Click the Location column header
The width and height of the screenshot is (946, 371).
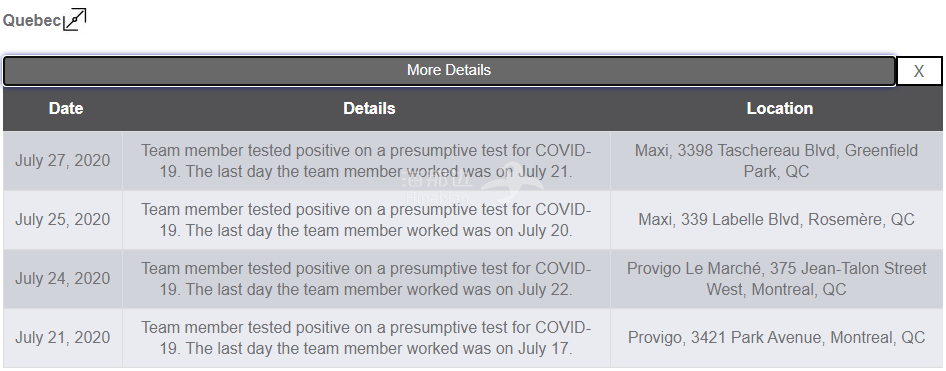(779, 109)
